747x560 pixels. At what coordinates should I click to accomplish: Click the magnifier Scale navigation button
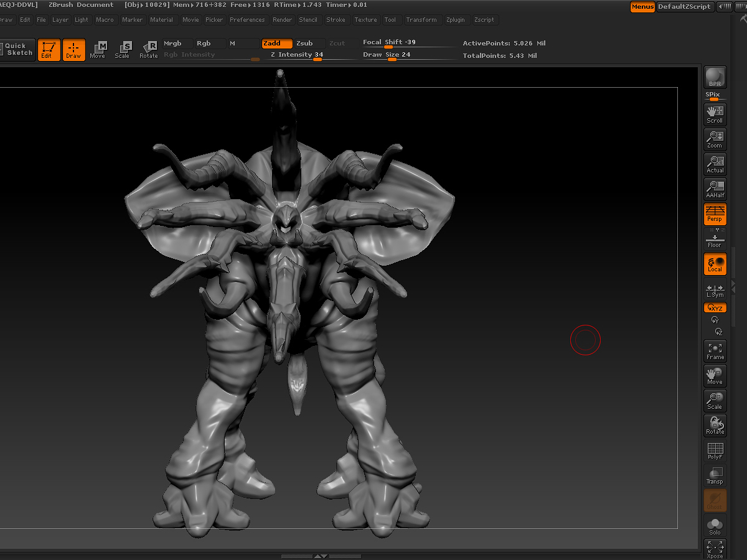715,401
